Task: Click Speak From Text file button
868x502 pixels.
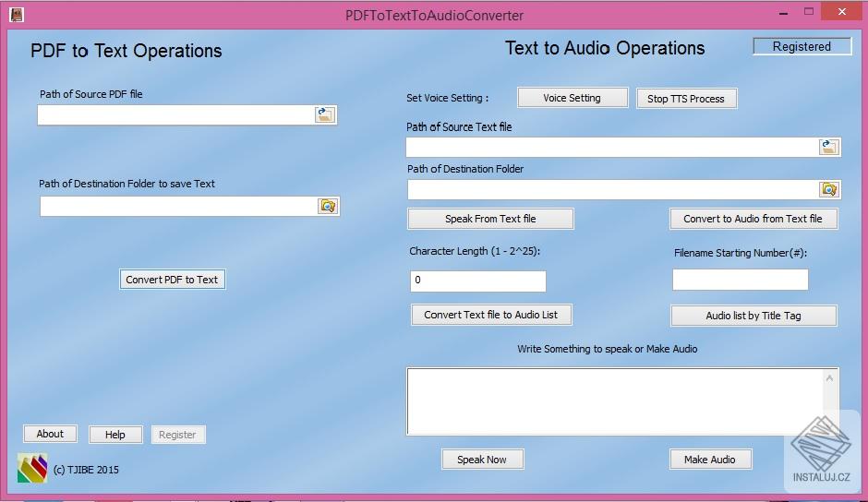Action: point(490,219)
